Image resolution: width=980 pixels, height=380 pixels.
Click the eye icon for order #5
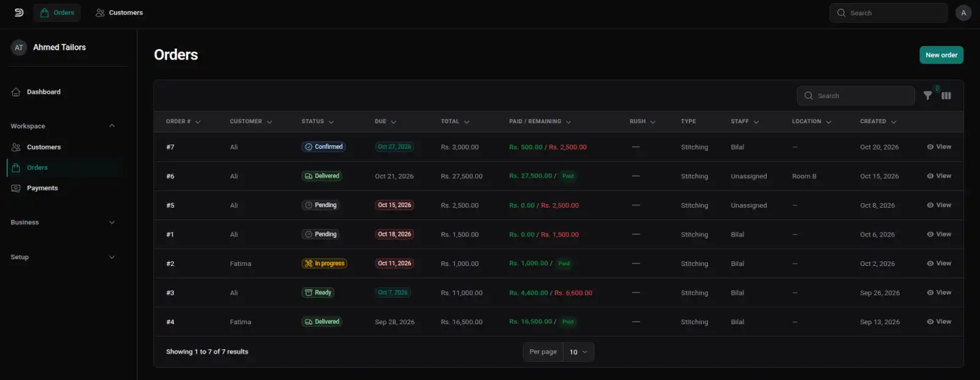click(x=930, y=205)
